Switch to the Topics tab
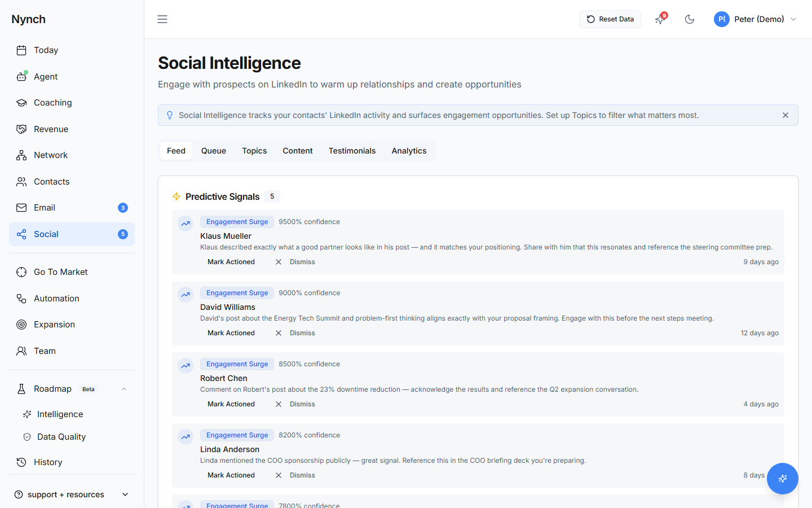 [x=254, y=151]
